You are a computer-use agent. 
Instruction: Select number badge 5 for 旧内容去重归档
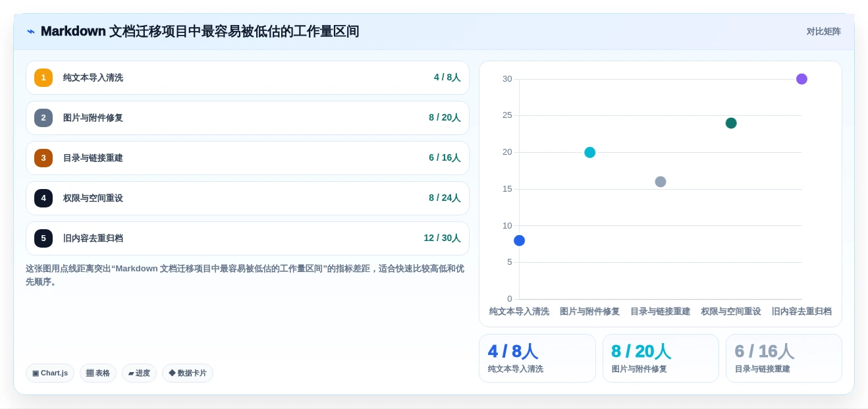pos(43,238)
